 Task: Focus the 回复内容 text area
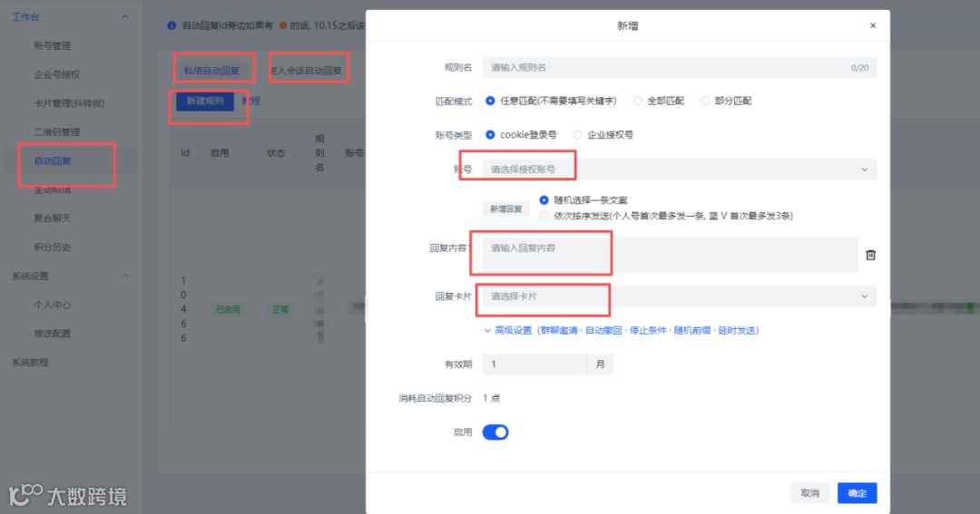point(670,255)
